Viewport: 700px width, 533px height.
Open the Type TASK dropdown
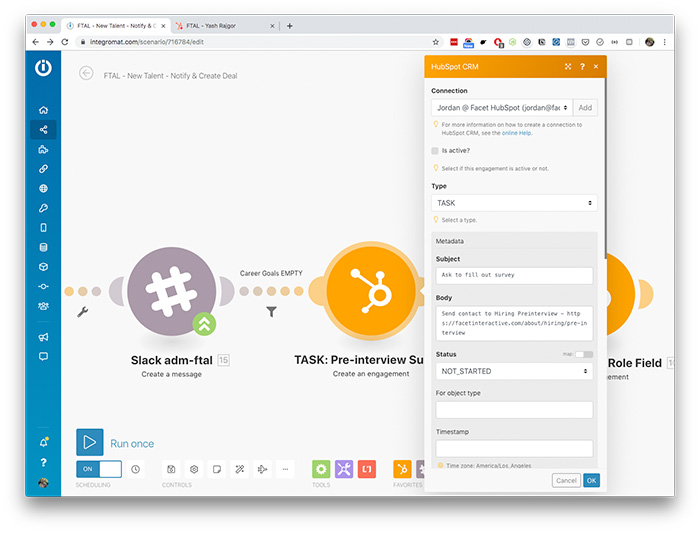(514, 203)
